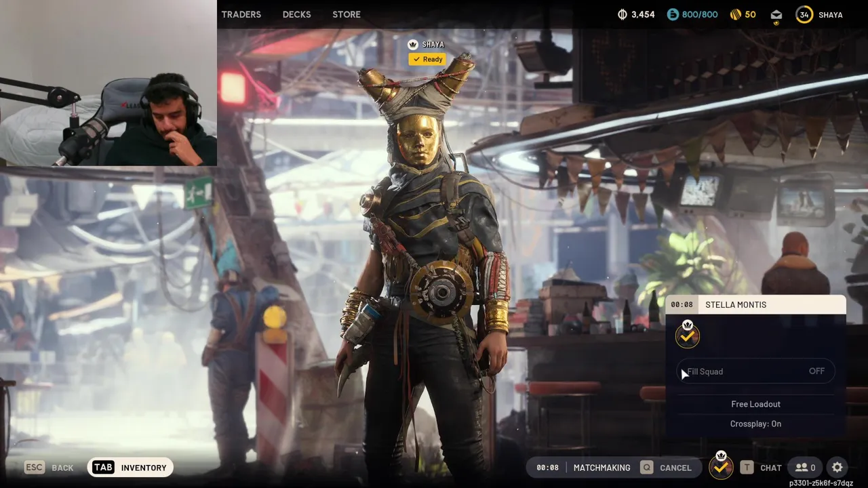Click the TAB key icon beside Inventory
This screenshot has width=868, height=488.
(103, 468)
